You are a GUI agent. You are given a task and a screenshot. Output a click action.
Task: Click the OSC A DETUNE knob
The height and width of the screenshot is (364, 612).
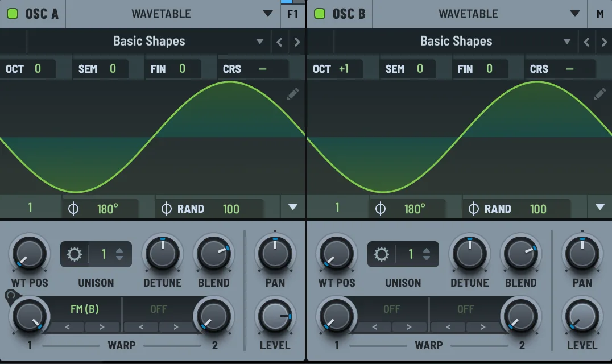162,254
